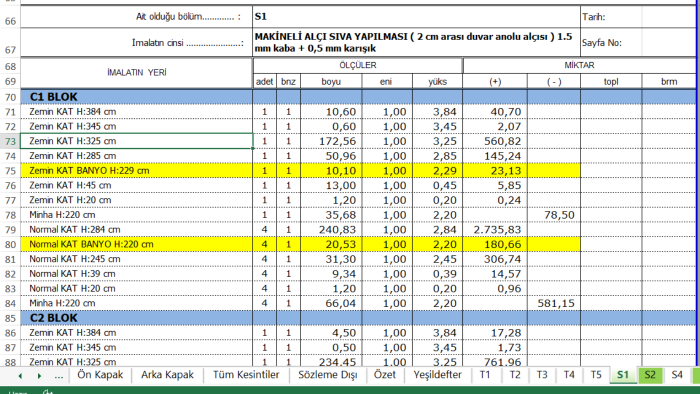Click the yellow Normal KAT BANYO H:220 cm cell

[137, 244]
